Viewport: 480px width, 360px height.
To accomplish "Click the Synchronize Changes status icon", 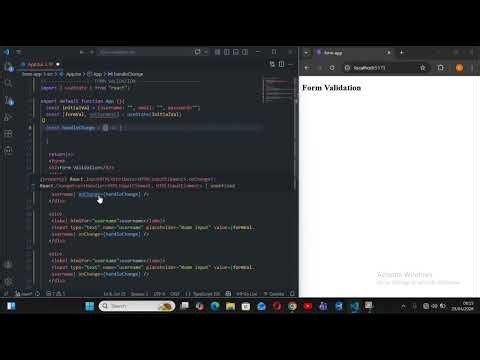I will click(38, 294).
